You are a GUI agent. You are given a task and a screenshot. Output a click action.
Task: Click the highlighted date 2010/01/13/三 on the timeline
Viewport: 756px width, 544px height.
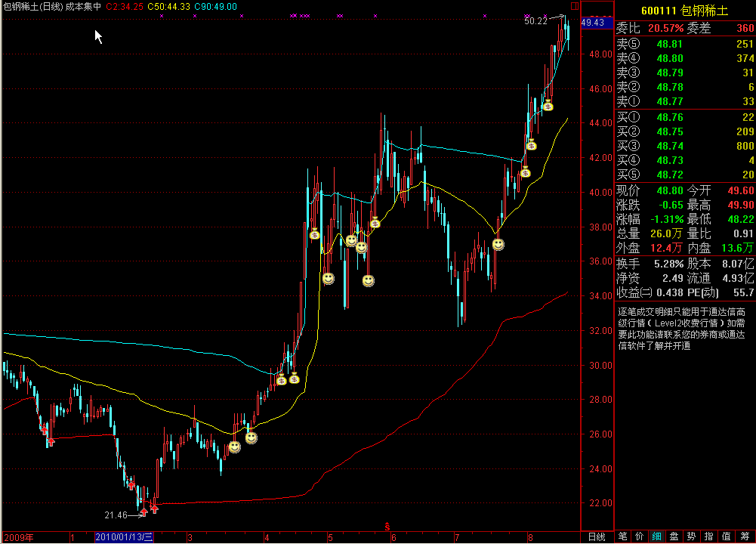click(x=124, y=537)
